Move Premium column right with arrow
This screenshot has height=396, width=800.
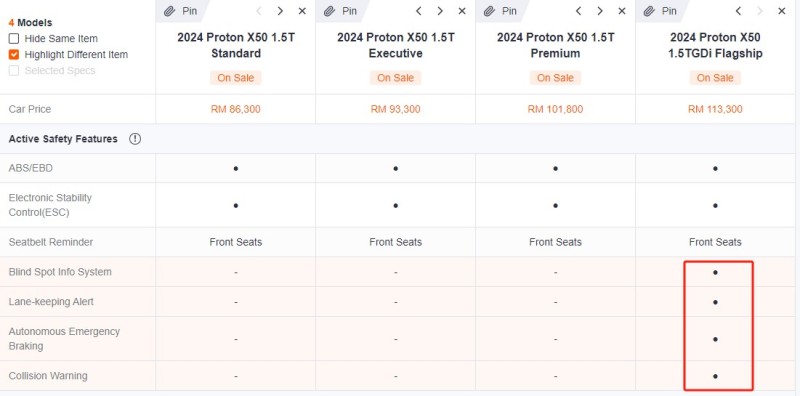tap(600, 11)
